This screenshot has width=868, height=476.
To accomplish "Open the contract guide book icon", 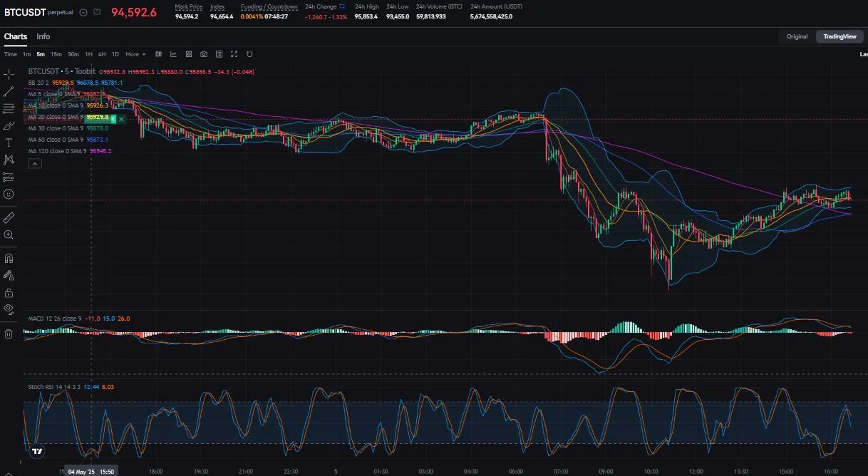I will pos(97,12).
